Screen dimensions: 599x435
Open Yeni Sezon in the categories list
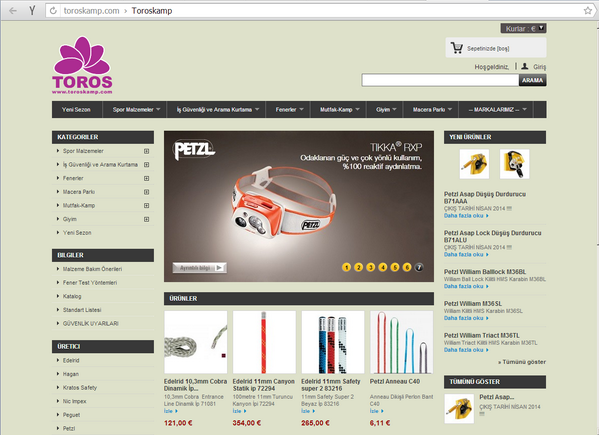click(x=77, y=233)
